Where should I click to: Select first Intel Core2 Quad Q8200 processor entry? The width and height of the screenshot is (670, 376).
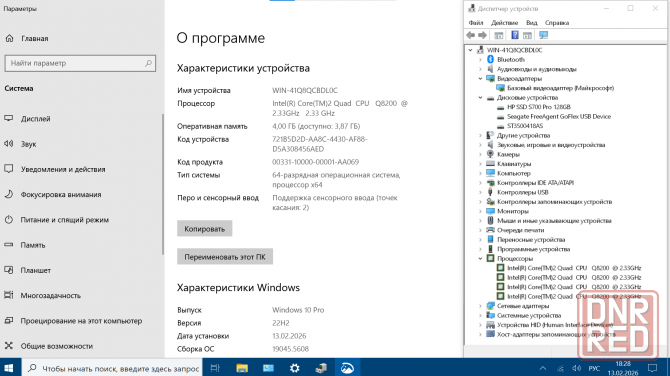coord(574,268)
